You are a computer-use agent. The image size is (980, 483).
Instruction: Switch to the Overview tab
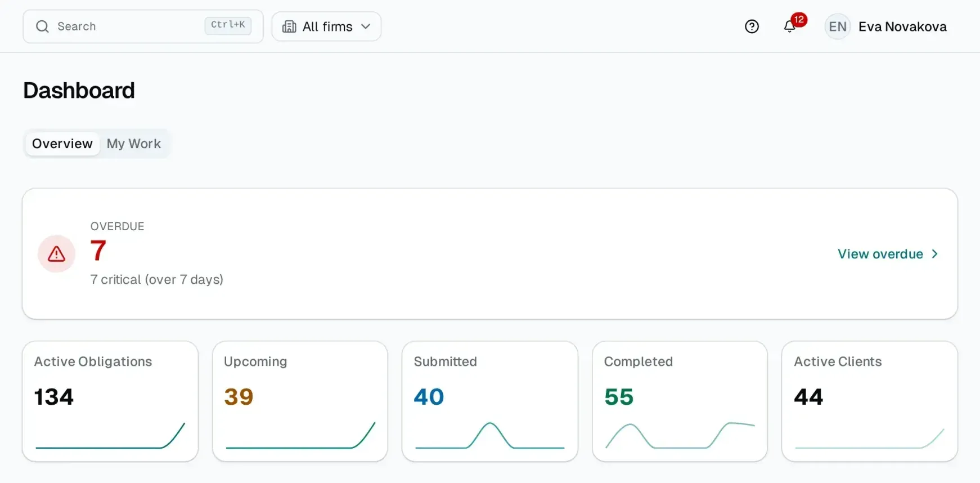pyautogui.click(x=62, y=144)
